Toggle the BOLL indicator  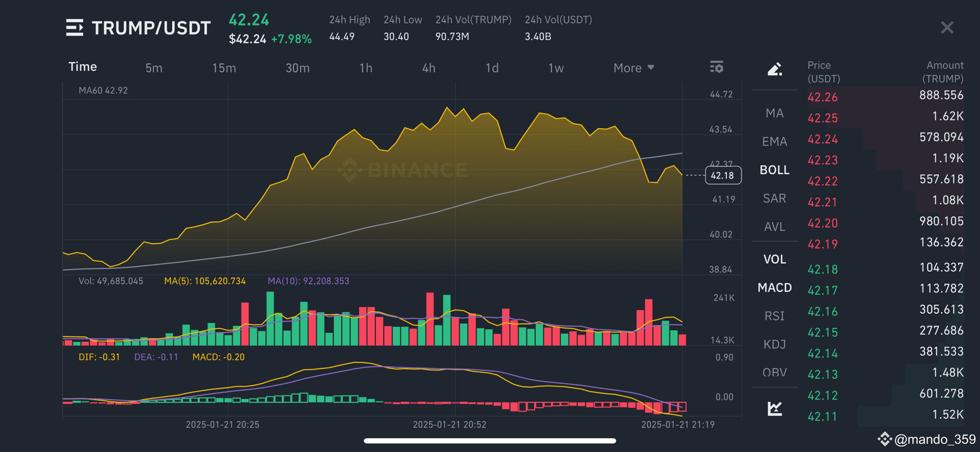click(775, 170)
